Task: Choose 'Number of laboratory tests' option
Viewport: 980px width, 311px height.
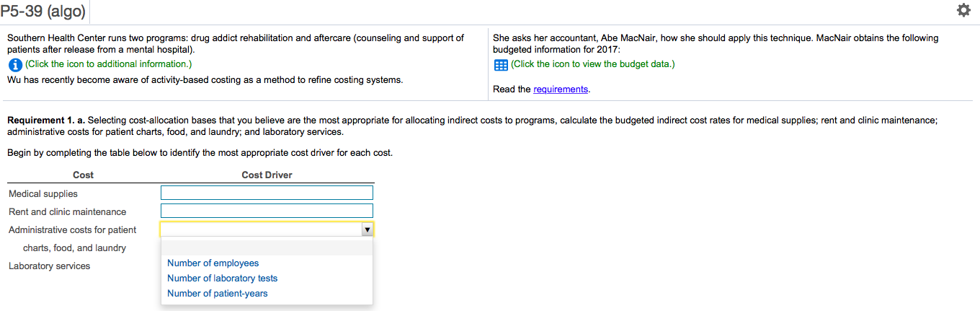Action: (x=222, y=279)
